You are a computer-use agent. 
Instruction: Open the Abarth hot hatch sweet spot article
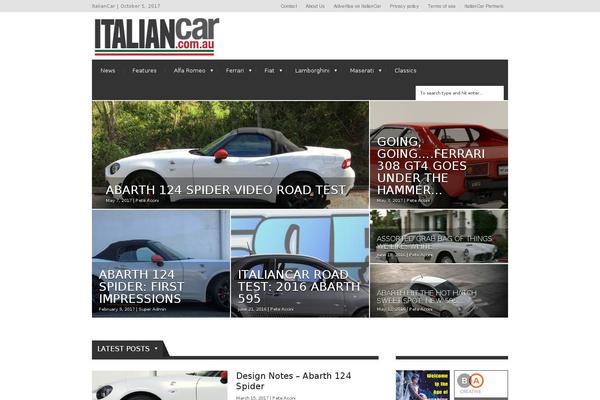point(426,297)
